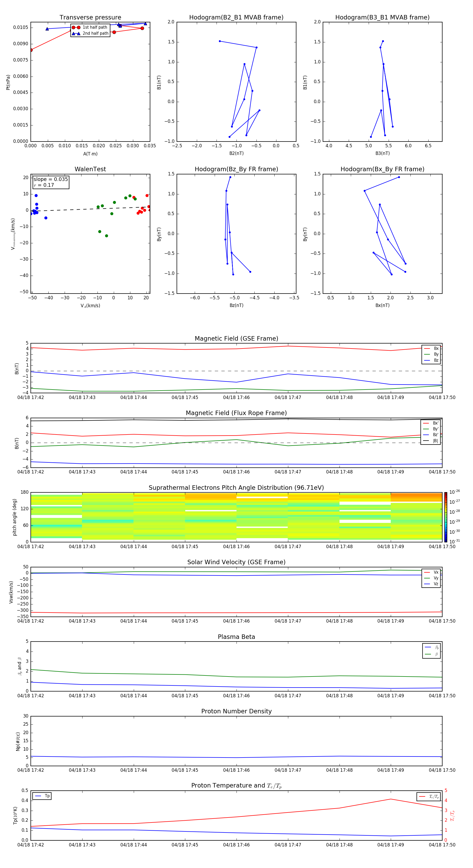This screenshot has height=868, width=473.
Task: Click the 'Hodogram(Bz_By FR frame)' title
Action: coord(236,169)
